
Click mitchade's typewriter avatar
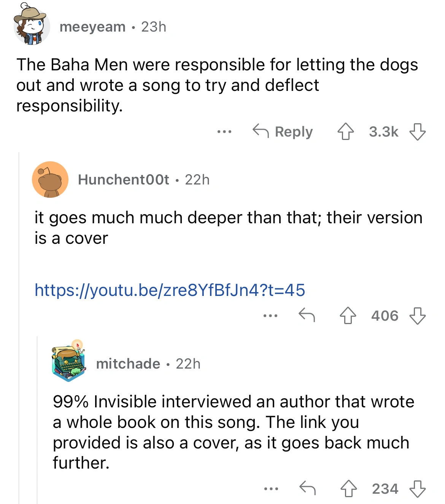point(68,361)
